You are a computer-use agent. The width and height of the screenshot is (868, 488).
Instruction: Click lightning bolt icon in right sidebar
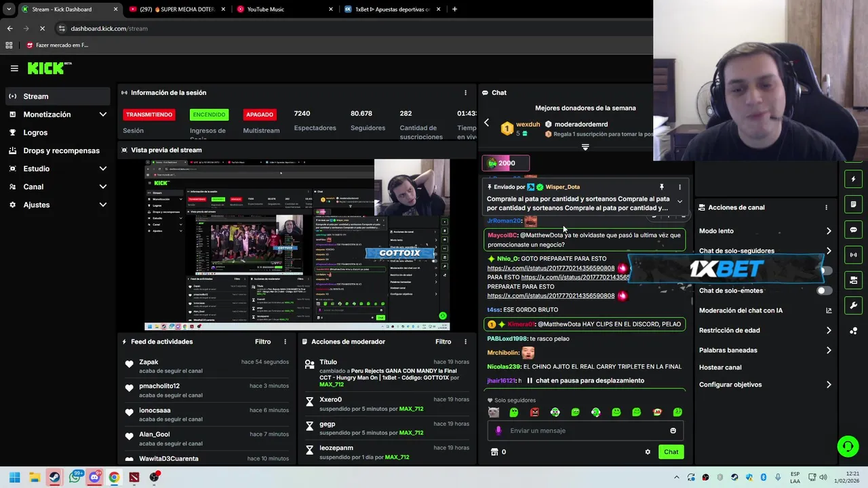tap(853, 179)
